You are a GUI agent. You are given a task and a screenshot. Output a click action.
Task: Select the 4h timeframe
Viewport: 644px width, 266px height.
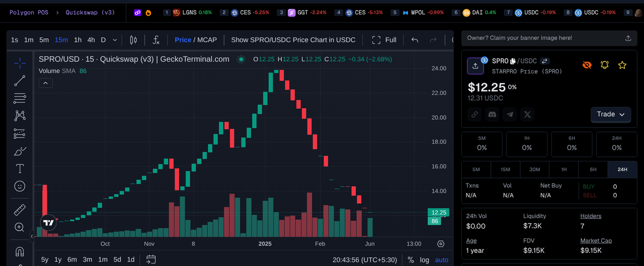click(x=91, y=40)
